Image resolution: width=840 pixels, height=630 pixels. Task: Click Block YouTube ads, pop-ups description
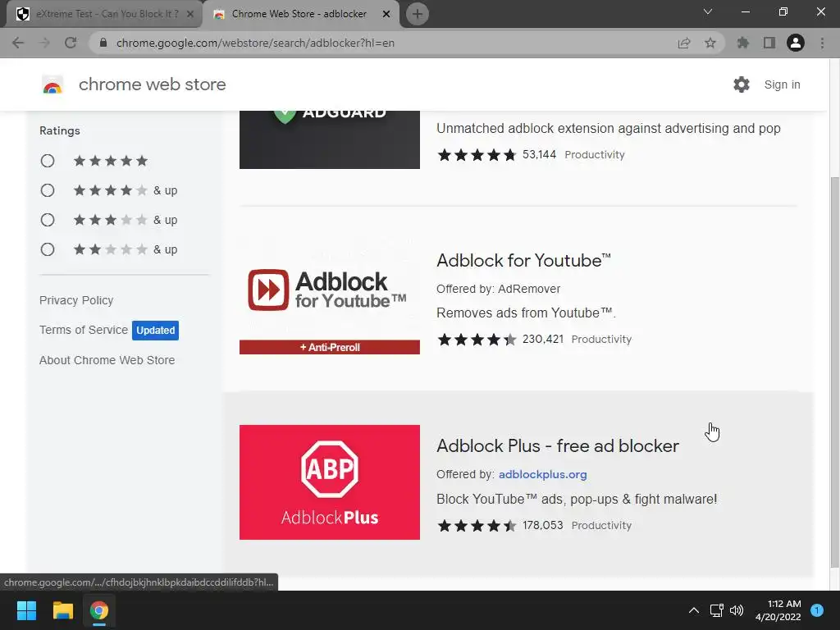click(x=577, y=500)
